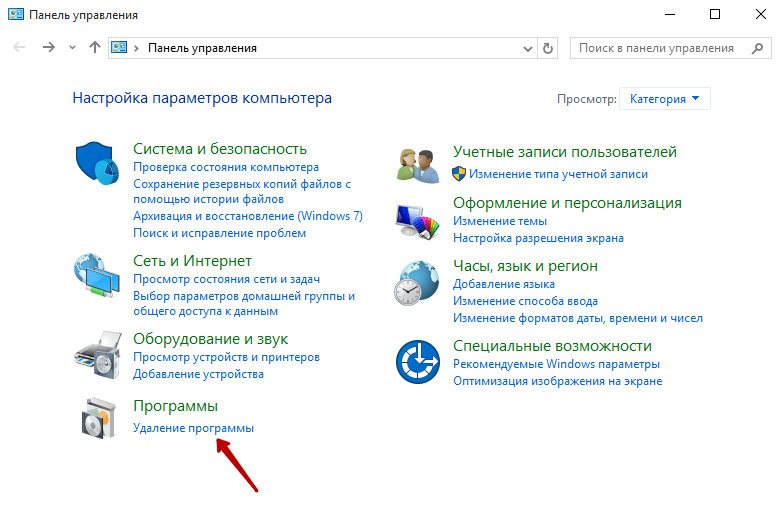Screen dimensions: 782x509
Task: Go forward with the right arrow button
Action: point(49,48)
